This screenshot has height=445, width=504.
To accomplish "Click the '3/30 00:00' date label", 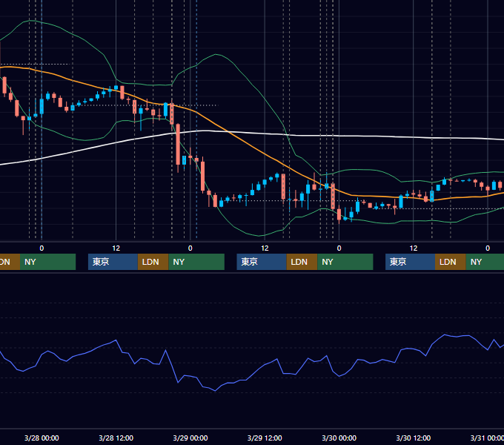I will (339, 438).
